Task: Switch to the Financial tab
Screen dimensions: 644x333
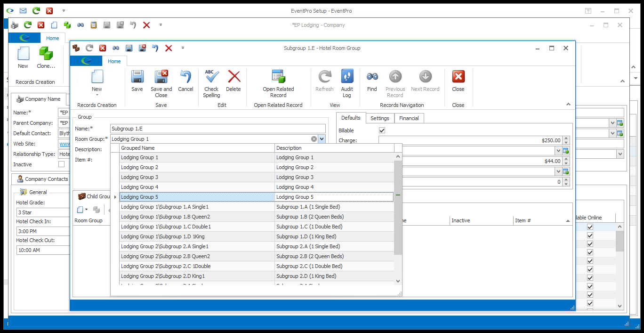Action: pyautogui.click(x=409, y=118)
